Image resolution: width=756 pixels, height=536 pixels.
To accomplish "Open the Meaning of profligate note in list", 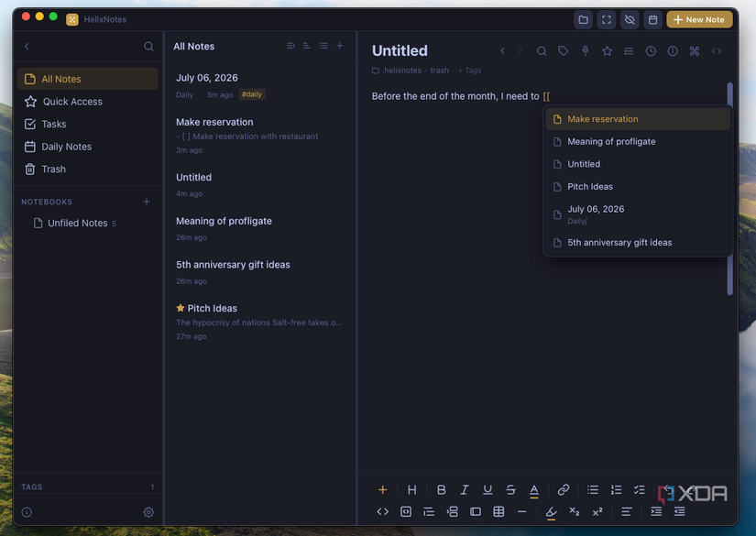I will [260, 228].
